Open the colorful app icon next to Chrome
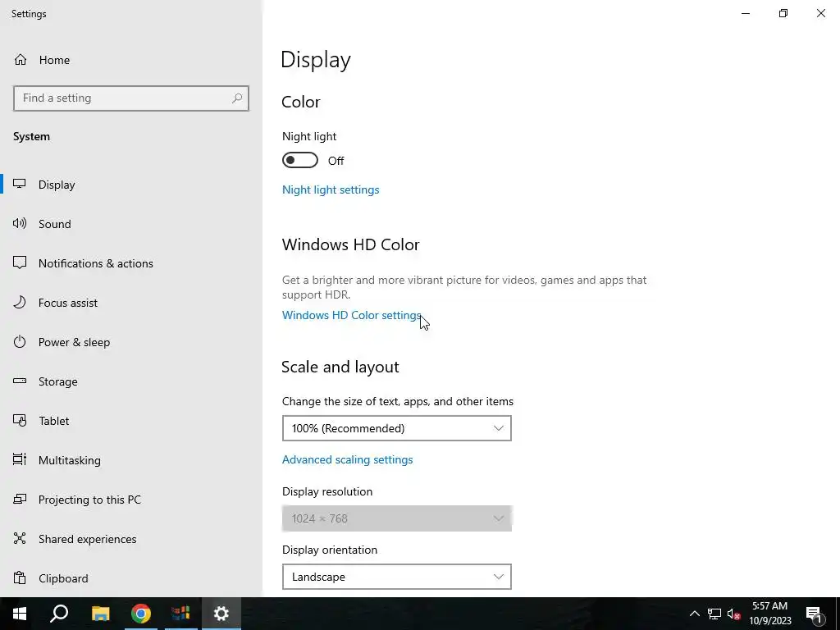The height and width of the screenshot is (630, 840). point(181,614)
